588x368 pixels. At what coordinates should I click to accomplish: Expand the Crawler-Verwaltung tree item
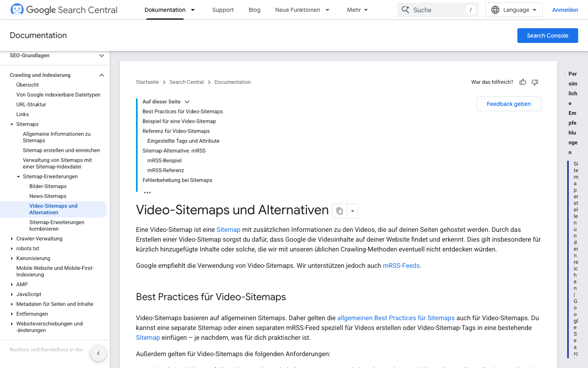point(12,239)
